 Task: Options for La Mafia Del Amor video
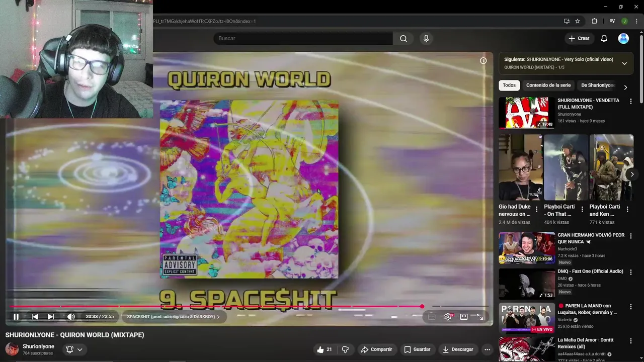(x=630, y=341)
